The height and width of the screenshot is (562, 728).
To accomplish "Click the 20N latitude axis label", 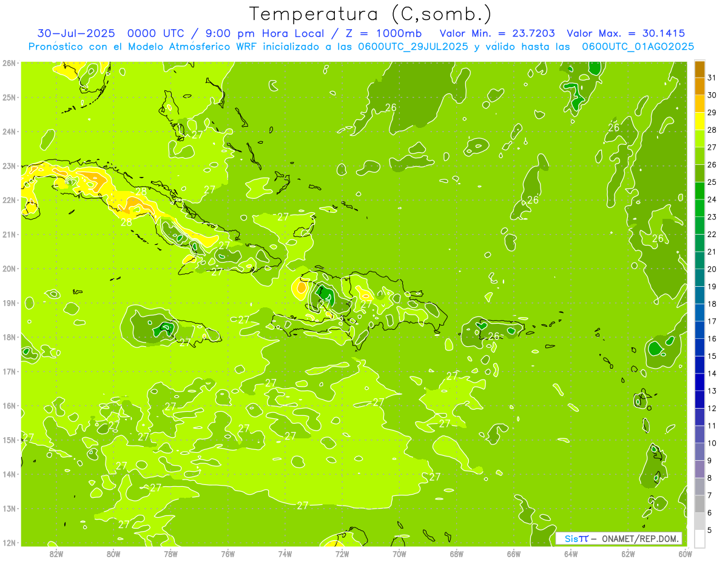I will pos(9,269).
